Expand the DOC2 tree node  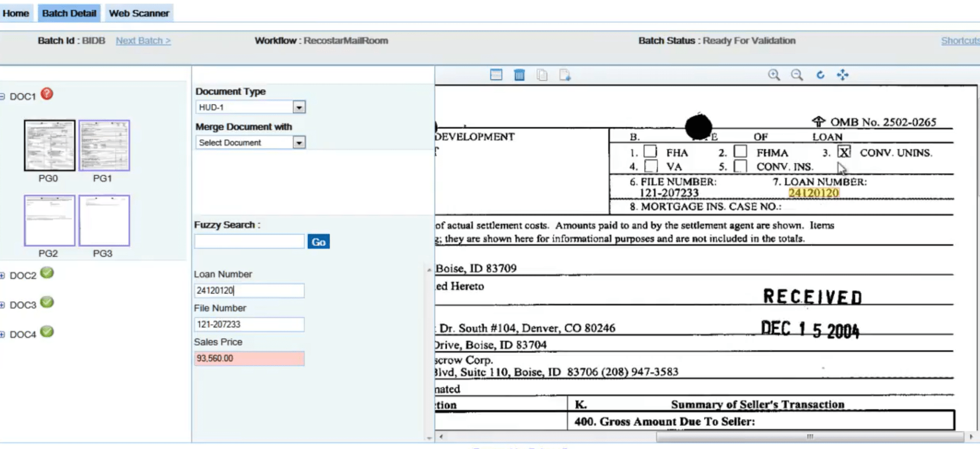click(x=3, y=276)
